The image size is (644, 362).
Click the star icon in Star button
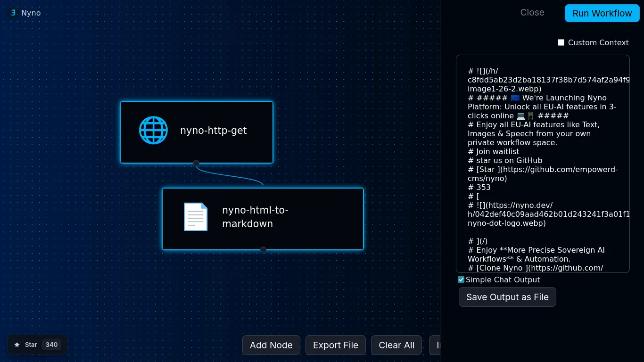point(17,345)
